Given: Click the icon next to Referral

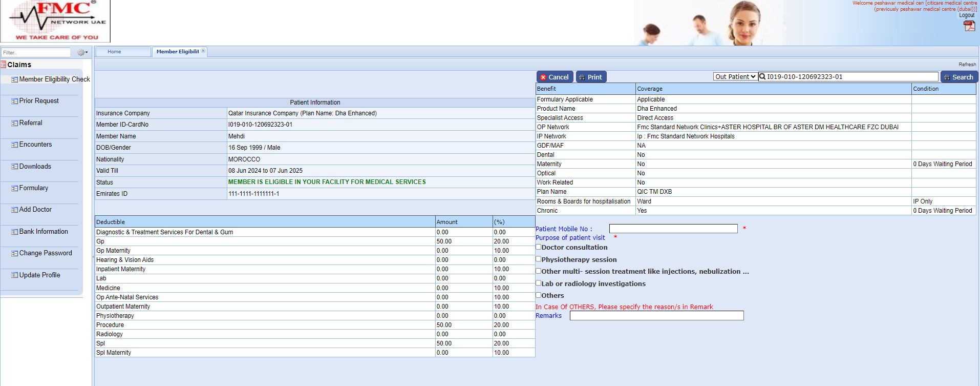Looking at the screenshot, I should (x=15, y=124).
